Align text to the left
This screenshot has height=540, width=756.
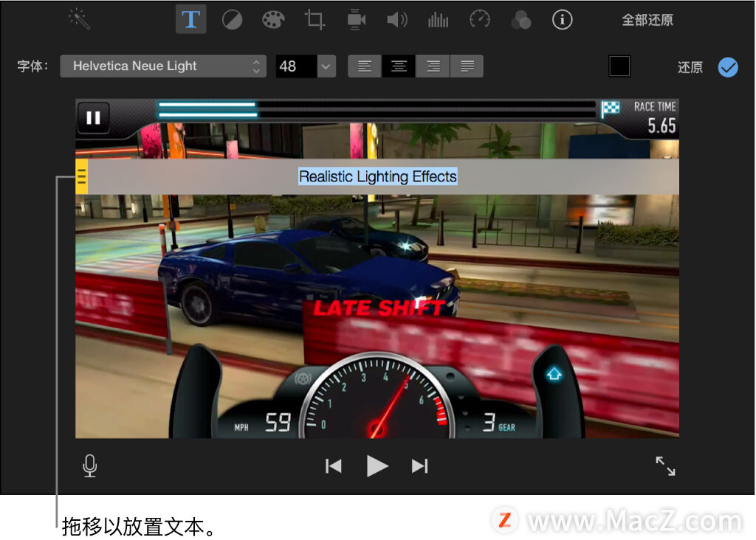tap(365, 66)
